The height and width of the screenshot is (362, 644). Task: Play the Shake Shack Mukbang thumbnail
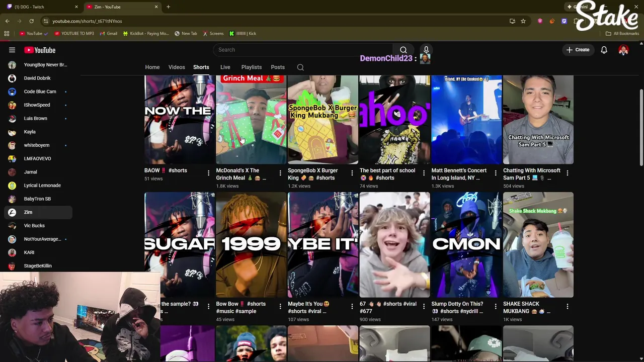538,245
